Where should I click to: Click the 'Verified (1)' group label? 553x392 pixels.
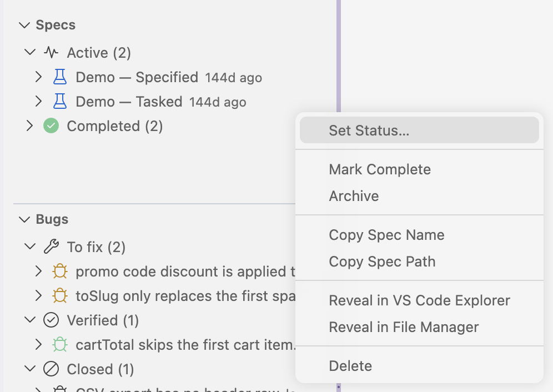click(103, 320)
